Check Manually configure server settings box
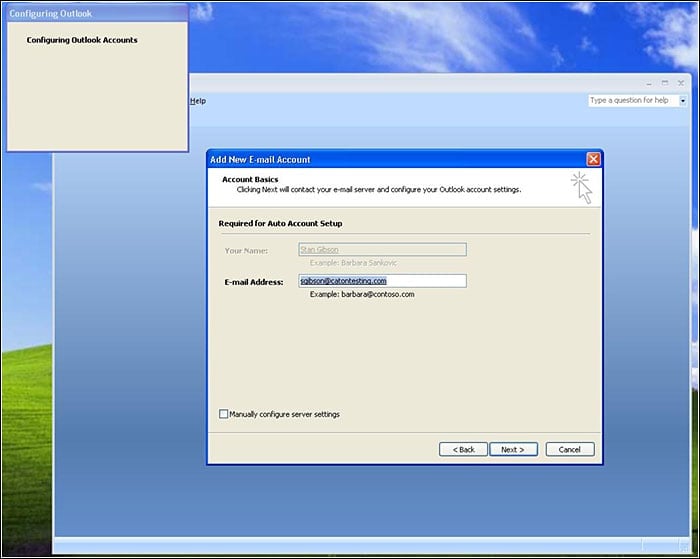 [x=224, y=414]
